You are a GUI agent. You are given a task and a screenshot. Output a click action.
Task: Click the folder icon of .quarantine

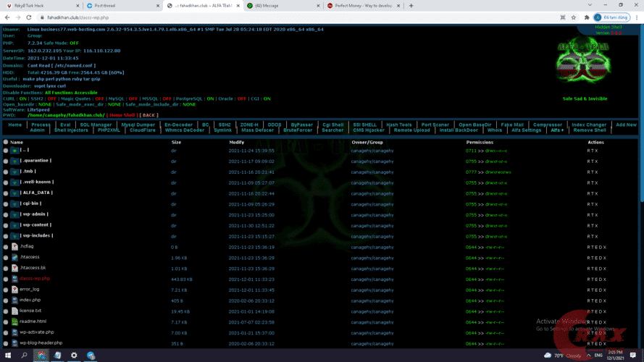pos(14,161)
